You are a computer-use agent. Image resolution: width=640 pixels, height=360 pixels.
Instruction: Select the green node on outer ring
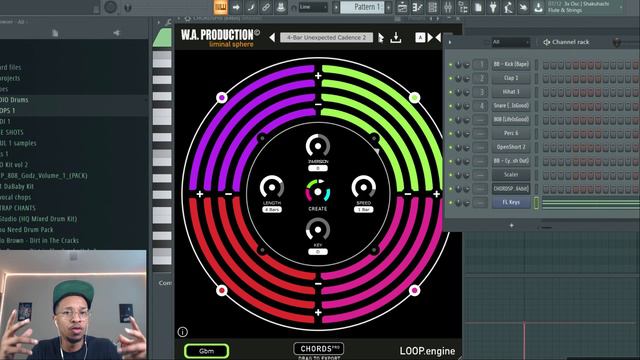click(414, 98)
